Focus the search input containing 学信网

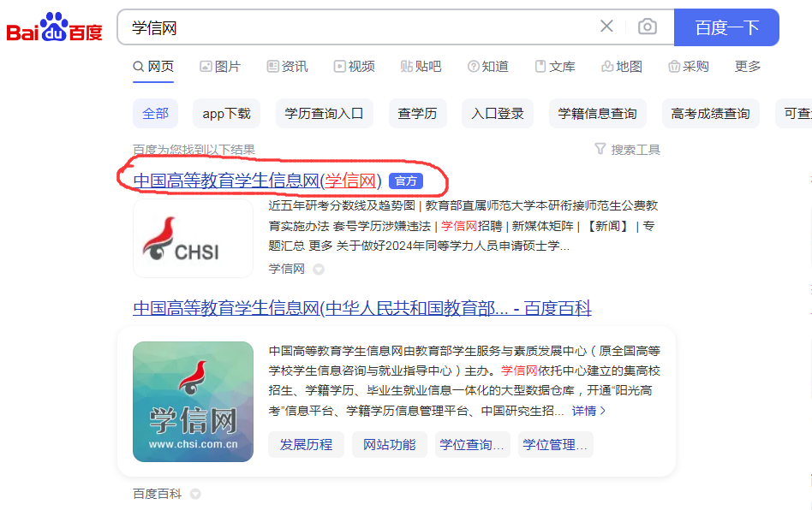[357, 27]
